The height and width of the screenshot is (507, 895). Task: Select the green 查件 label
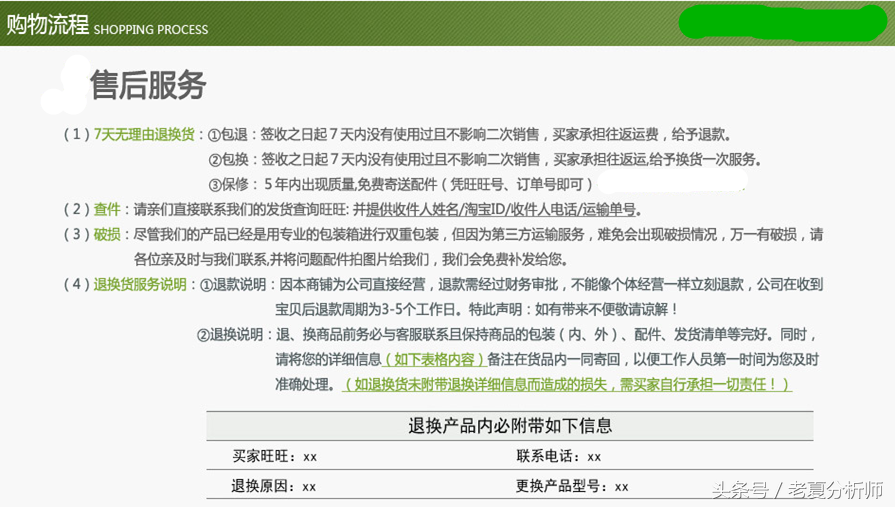pos(107,210)
